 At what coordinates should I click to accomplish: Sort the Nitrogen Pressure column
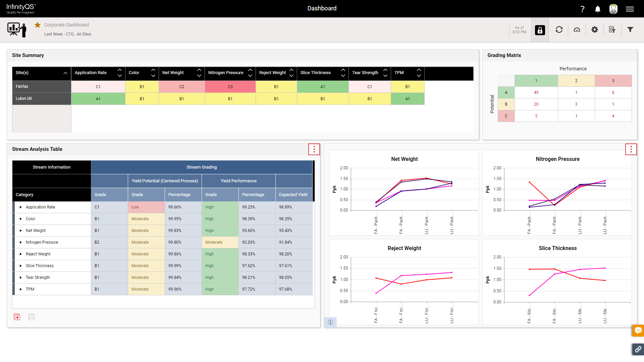(x=250, y=73)
